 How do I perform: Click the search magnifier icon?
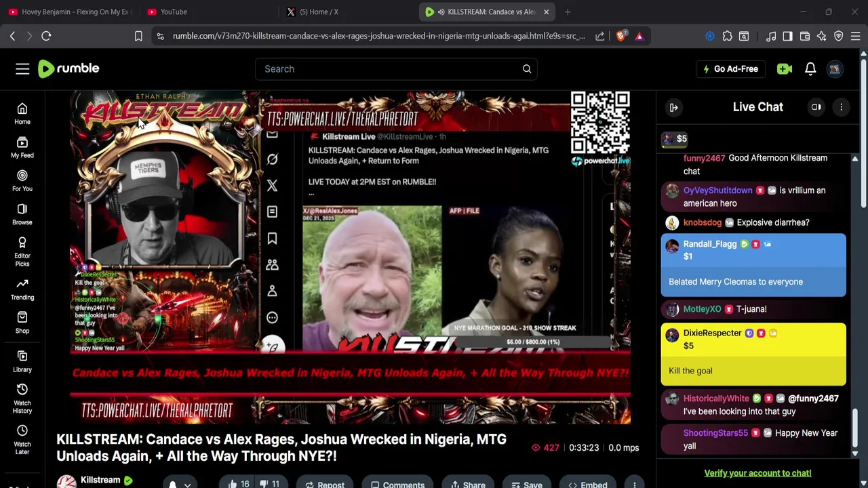(x=527, y=68)
